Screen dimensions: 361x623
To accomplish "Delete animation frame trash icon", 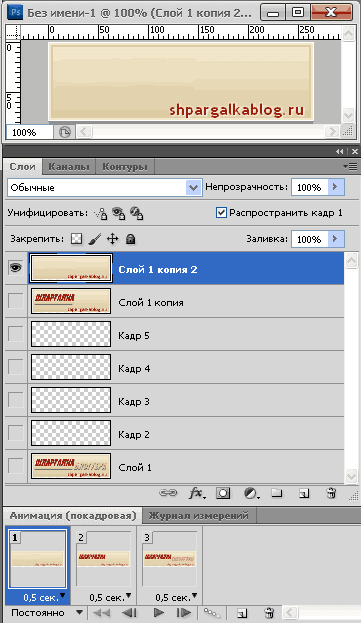I will point(269,613).
